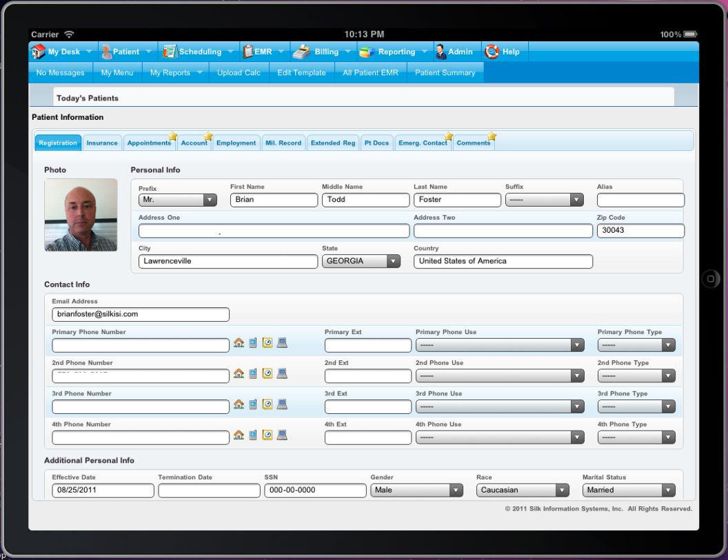Image resolution: width=728 pixels, height=560 pixels.
Task: Click computer icon for 3rd Phone Number
Action: (x=282, y=404)
